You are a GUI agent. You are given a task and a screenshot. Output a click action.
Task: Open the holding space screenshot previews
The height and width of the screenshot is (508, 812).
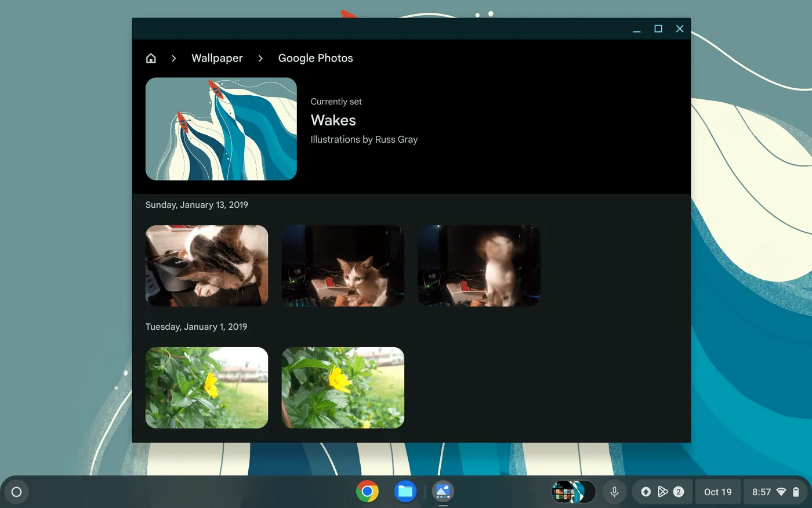(573, 492)
